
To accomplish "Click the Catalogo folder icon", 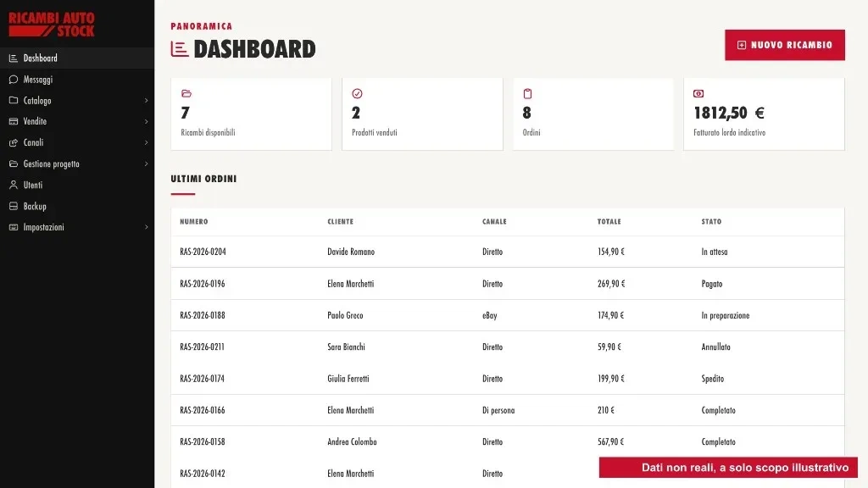I will (14, 100).
